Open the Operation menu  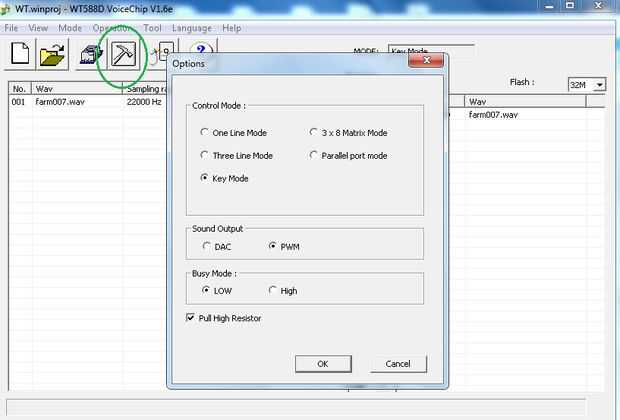(112, 28)
